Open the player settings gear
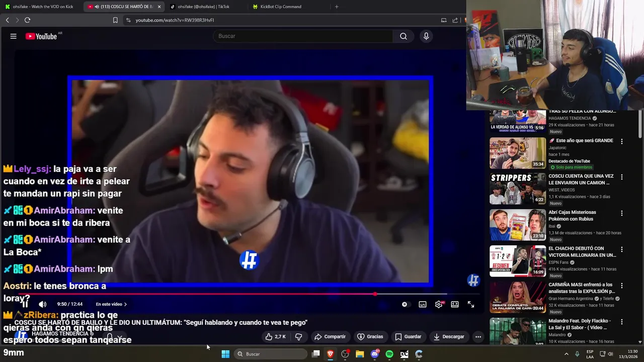The image size is (644, 362). pyautogui.click(x=439, y=304)
